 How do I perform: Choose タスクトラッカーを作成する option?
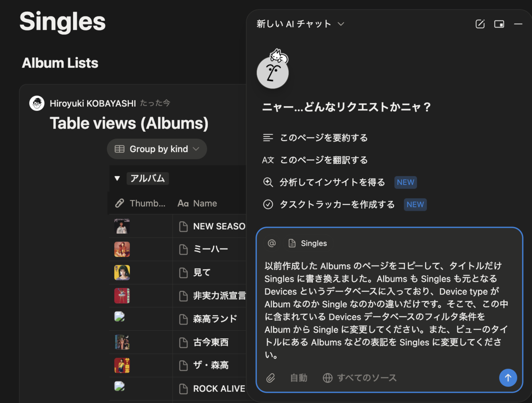pos(336,204)
